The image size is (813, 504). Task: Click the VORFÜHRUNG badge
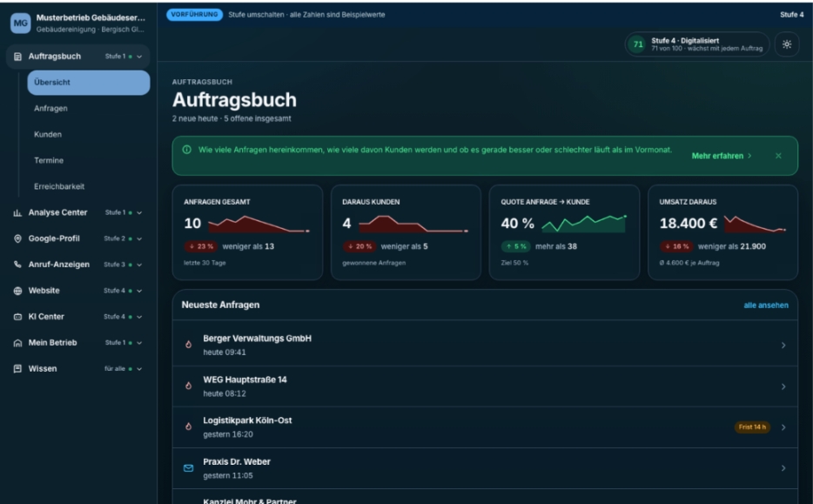click(x=194, y=15)
